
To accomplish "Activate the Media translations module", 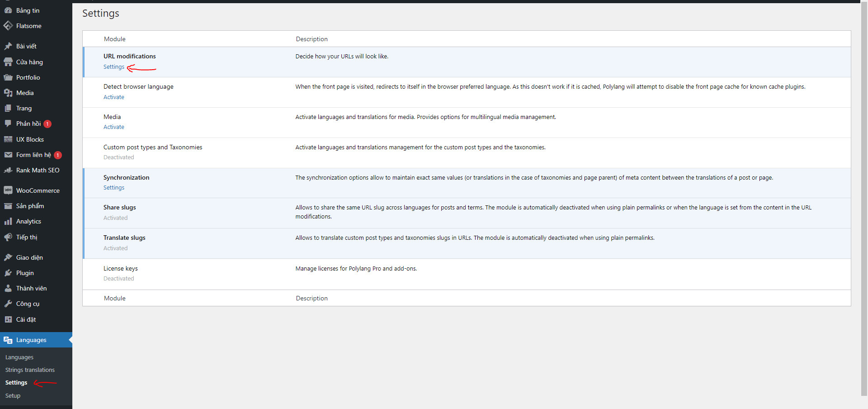I will (x=113, y=127).
